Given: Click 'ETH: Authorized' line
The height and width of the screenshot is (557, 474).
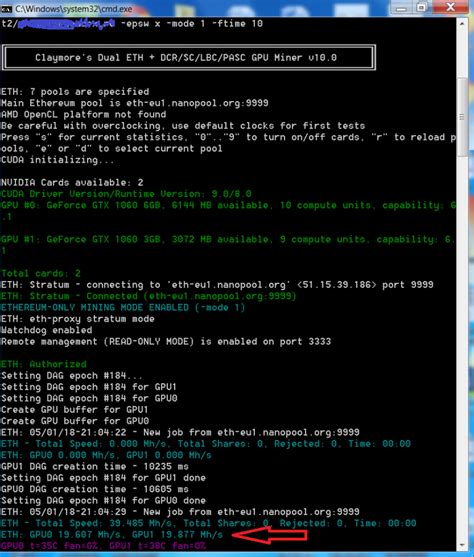Looking at the screenshot, I should click(44, 364).
